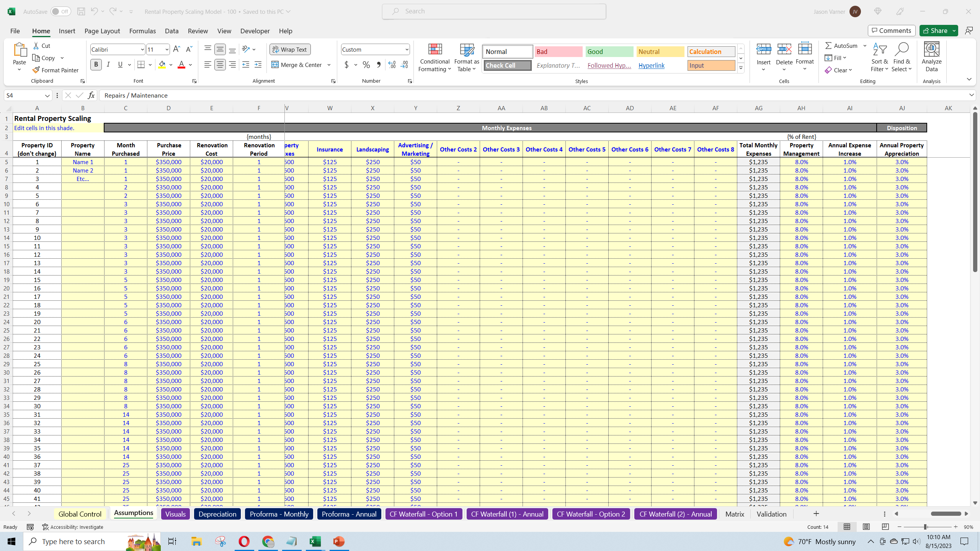
Task: Click the Font Color red A icon
Action: [181, 65]
